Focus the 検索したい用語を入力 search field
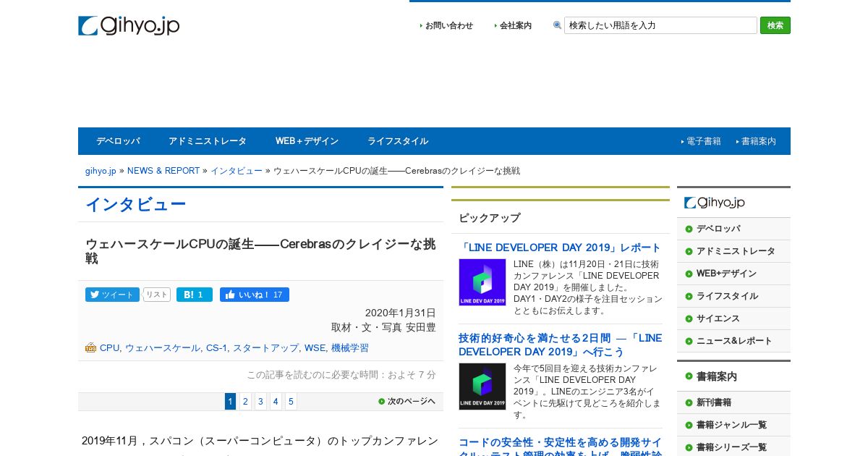 pyautogui.click(x=660, y=25)
